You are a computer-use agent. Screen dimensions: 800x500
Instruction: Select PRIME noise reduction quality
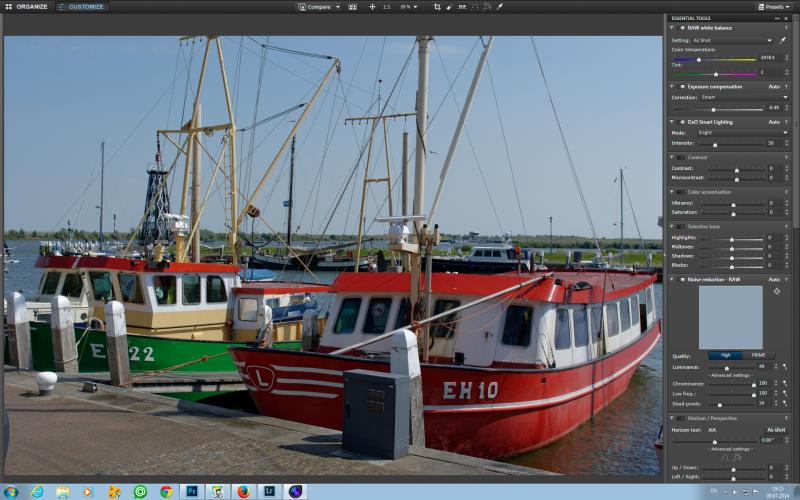click(758, 356)
